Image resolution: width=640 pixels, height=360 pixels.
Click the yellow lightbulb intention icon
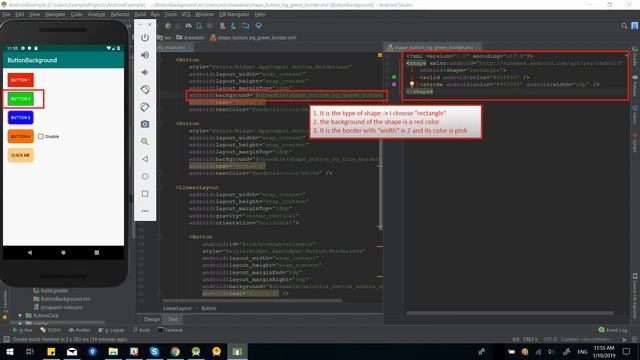[x=412, y=84]
